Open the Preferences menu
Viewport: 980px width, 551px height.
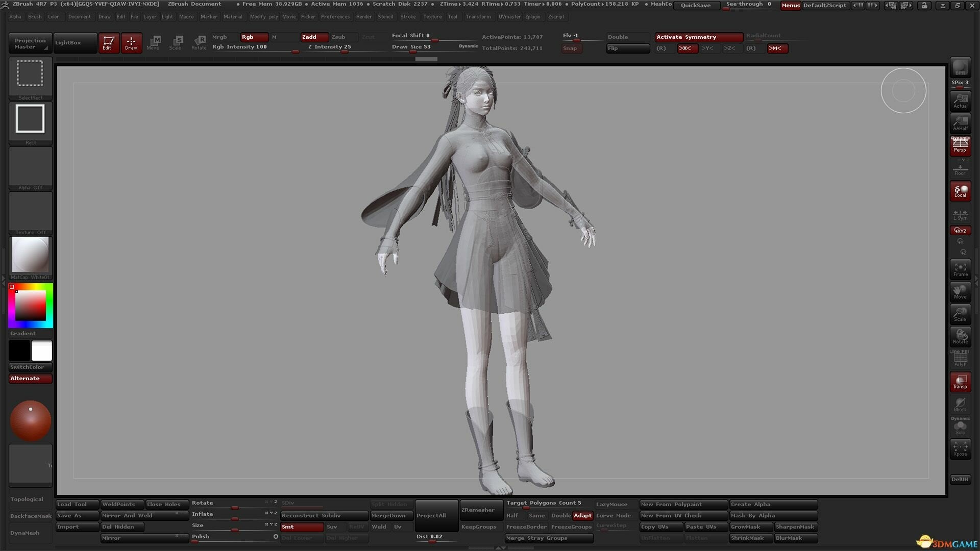point(335,17)
